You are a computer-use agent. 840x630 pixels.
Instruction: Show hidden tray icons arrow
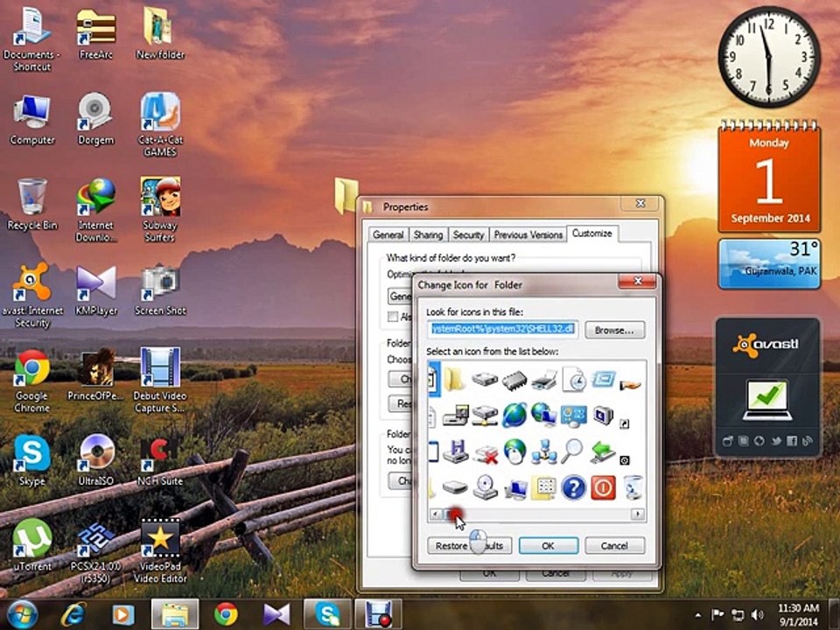698,615
